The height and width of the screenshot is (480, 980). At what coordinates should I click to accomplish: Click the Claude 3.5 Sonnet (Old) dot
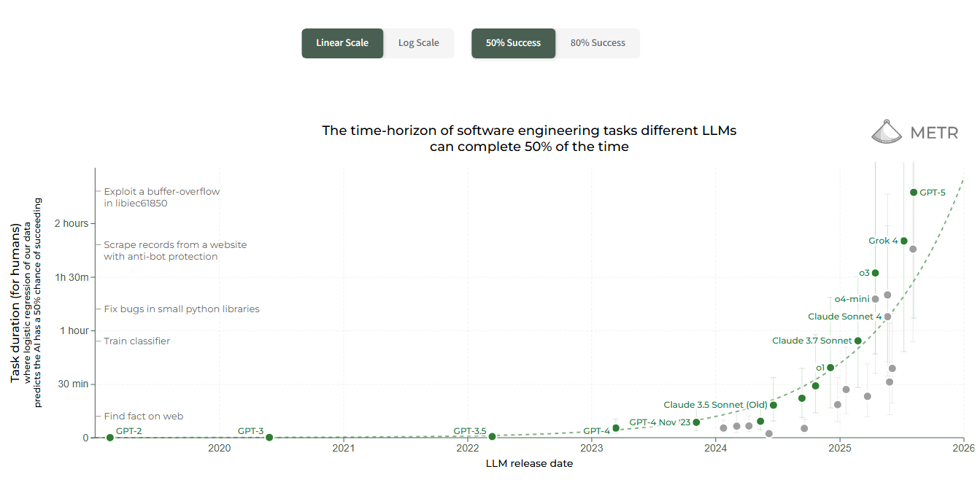pos(773,405)
